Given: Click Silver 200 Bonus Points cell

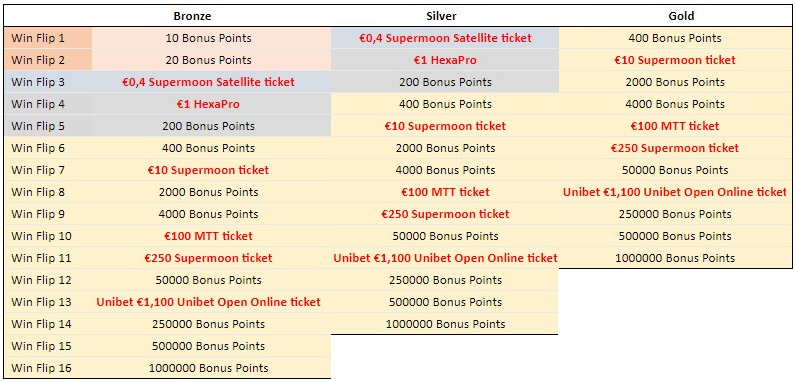Looking at the screenshot, I should pyautogui.click(x=445, y=82).
